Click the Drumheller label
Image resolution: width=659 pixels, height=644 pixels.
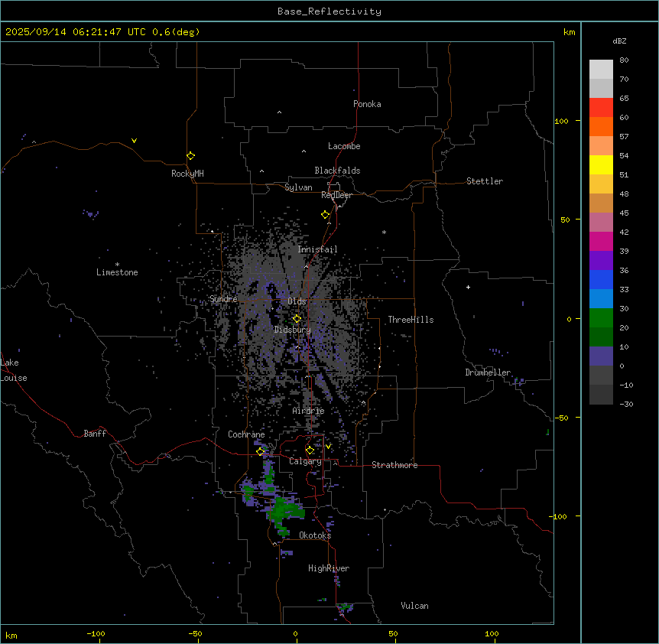click(488, 372)
